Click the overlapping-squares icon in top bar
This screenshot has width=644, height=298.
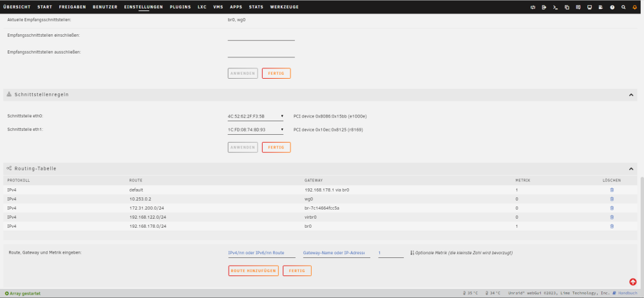click(567, 7)
